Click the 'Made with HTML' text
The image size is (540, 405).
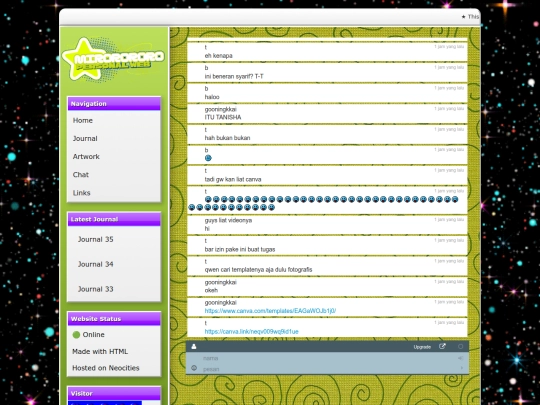100,352
